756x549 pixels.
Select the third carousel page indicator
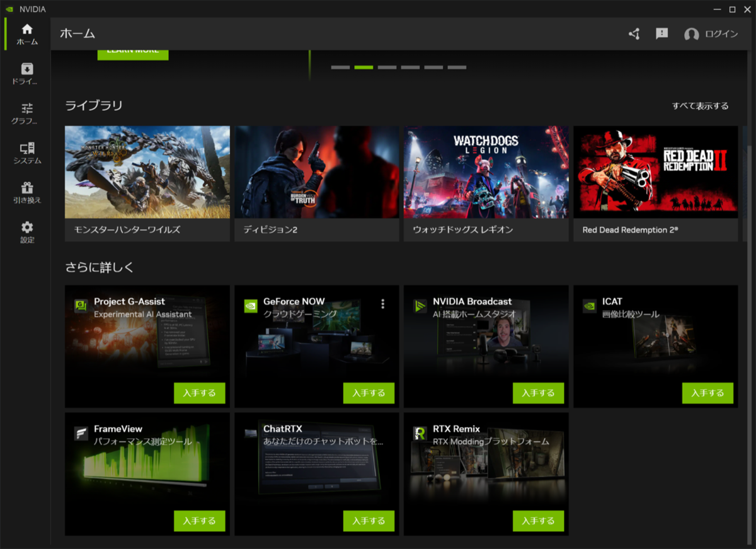[x=387, y=67]
